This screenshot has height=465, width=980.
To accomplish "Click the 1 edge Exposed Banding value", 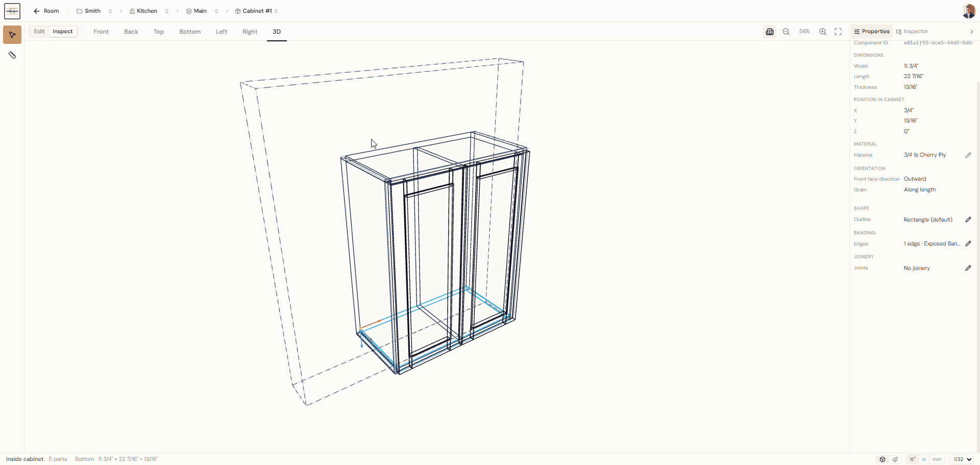I will pos(932,244).
